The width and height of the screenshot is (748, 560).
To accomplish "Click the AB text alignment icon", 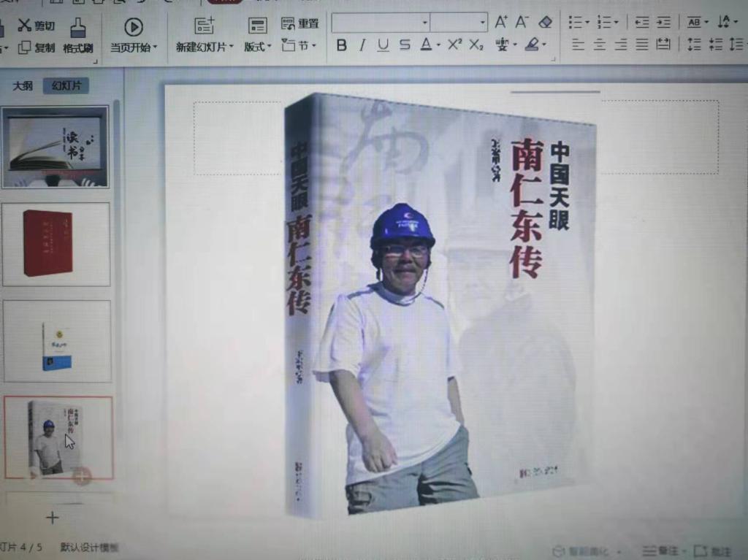I will pyautogui.click(x=694, y=22).
